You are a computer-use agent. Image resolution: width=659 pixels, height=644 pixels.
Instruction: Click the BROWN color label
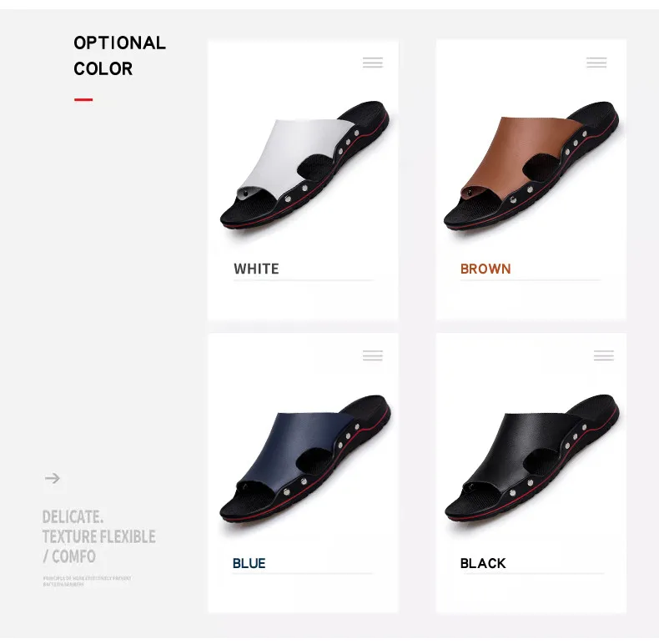[x=485, y=269]
